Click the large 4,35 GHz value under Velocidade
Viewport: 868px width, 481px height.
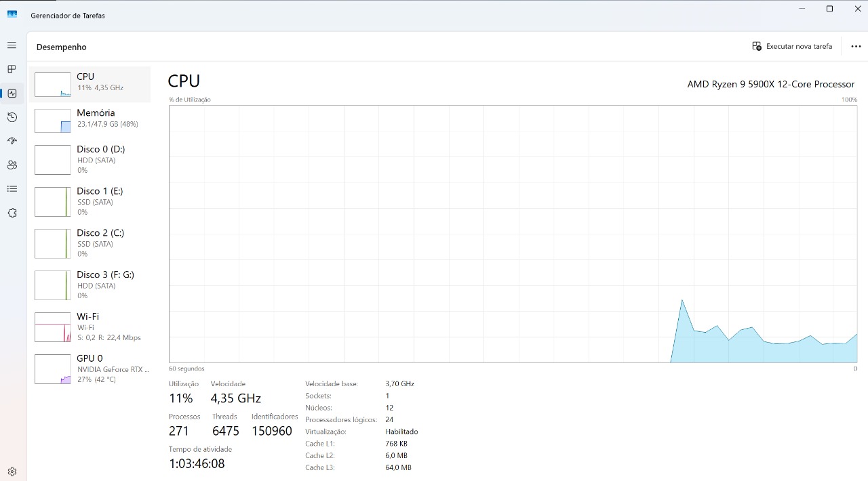(236, 398)
